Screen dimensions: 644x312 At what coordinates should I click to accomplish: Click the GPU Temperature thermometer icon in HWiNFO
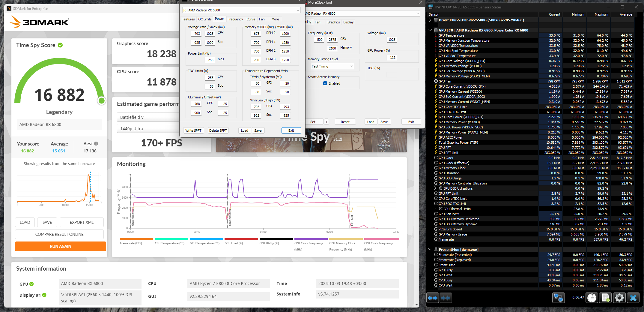pos(436,35)
